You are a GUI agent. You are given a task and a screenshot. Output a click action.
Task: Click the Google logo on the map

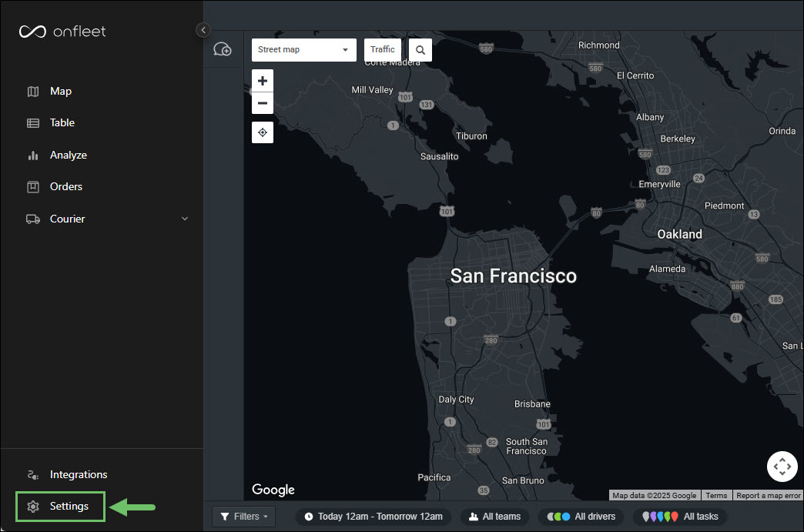coord(273,490)
